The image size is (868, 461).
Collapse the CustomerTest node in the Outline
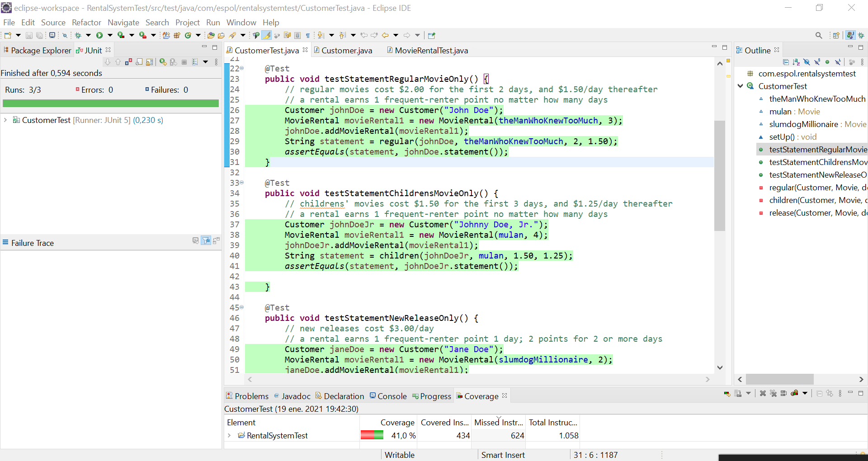click(741, 86)
